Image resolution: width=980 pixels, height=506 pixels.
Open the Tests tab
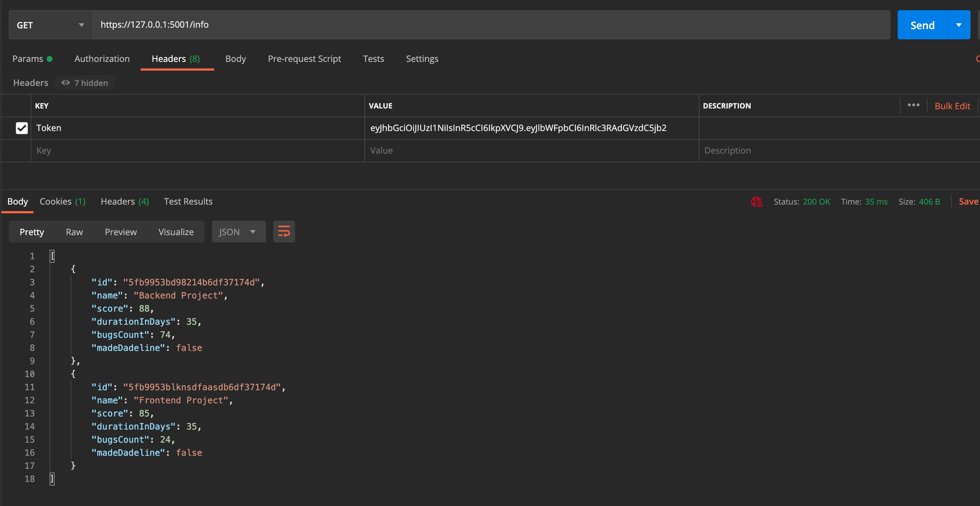(373, 59)
